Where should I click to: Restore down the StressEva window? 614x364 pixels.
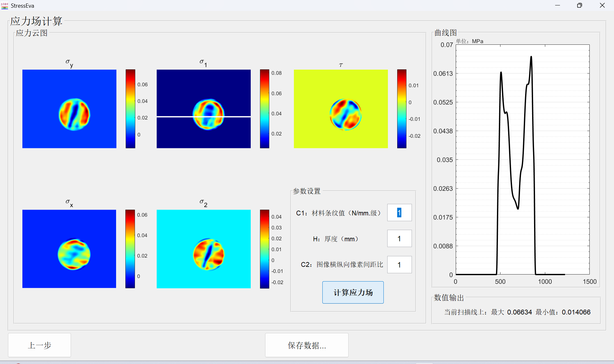[579, 5]
